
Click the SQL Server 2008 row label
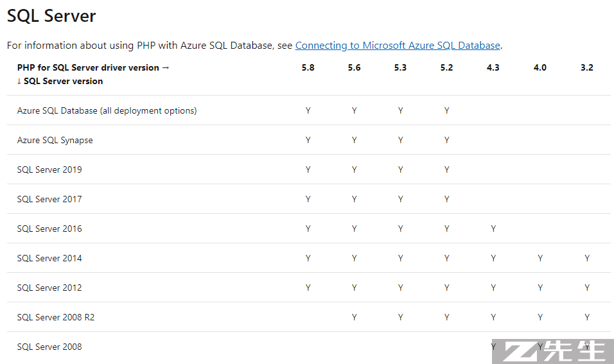[x=49, y=347]
